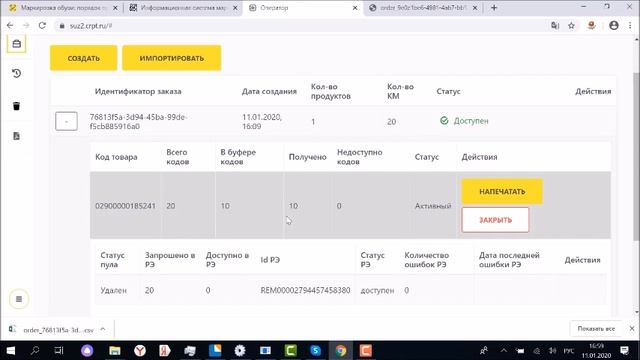Open a new browser tab
Screen dimensions: 640x360
494,8
